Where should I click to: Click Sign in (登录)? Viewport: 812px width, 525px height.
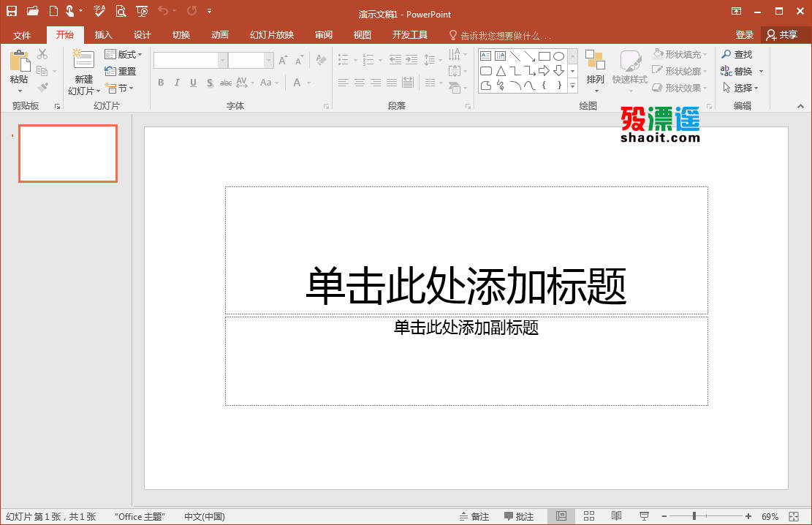pos(744,34)
